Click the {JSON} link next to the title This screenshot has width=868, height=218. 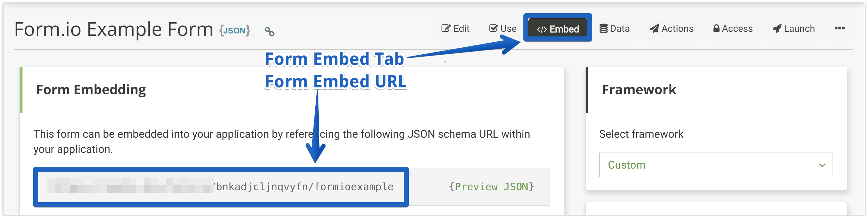point(235,30)
